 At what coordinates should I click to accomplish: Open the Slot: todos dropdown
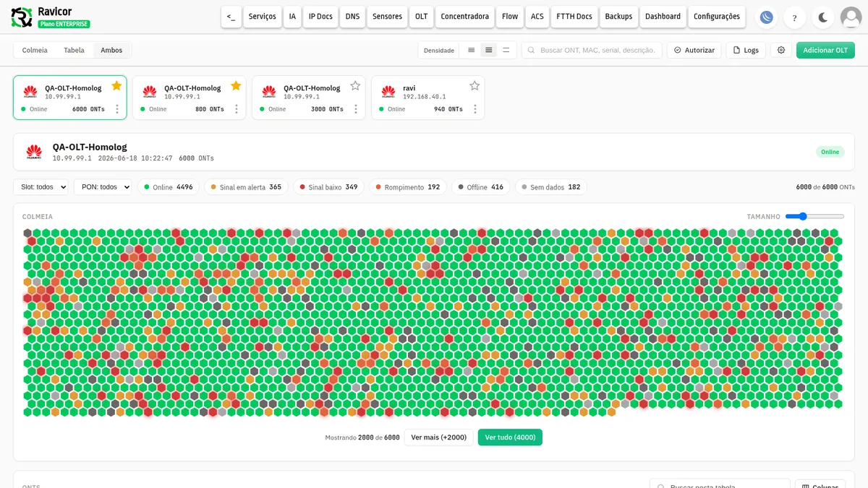pos(41,187)
